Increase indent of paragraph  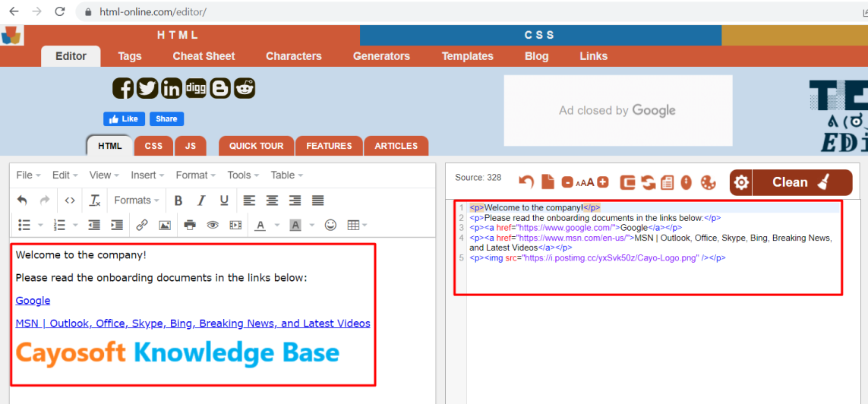tap(117, 225)
